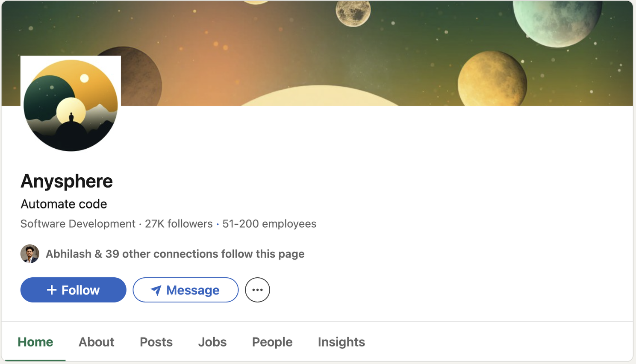Click the Anysphere company name heading
This screenshot has width=636, height=364.
67,181
